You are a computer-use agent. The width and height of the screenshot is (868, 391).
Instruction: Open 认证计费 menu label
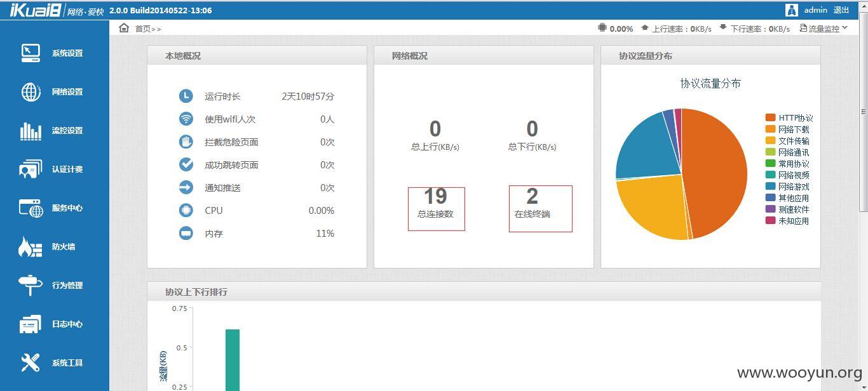click(x=67, y=169)
